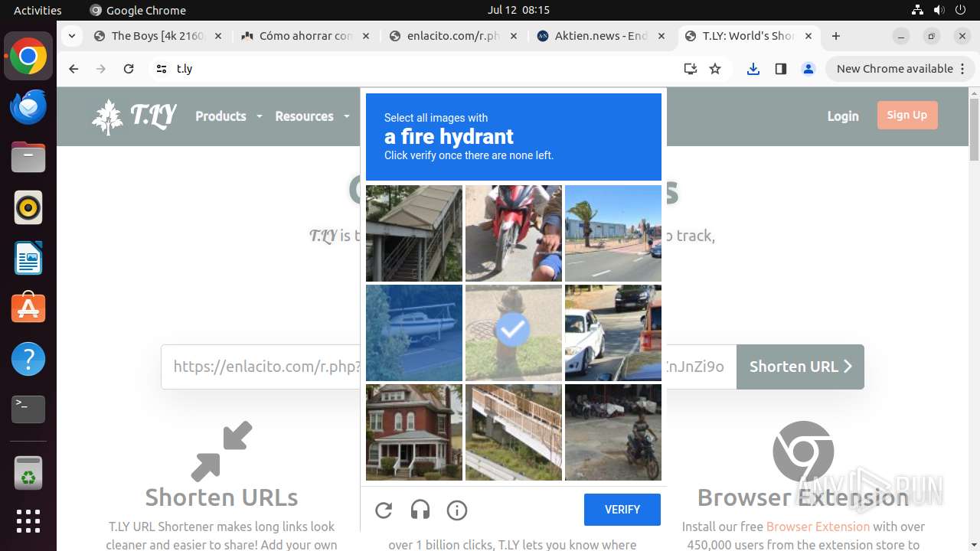Open captcha help information icon

click(457, 510)
